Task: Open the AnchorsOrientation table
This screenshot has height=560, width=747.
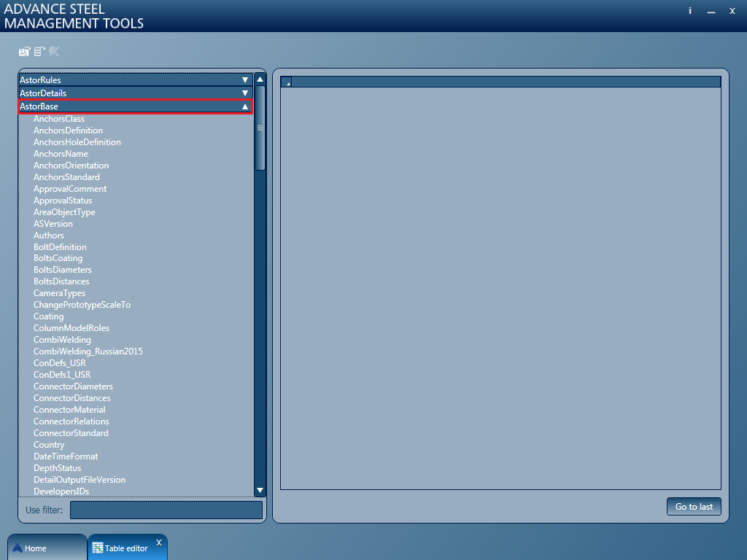Action: click(71, 166)
